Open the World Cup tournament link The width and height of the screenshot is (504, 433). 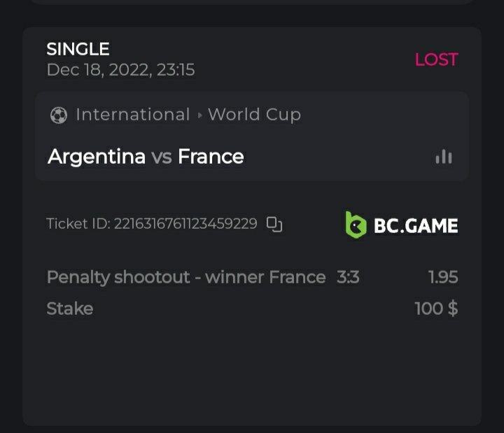coord(254,115)
